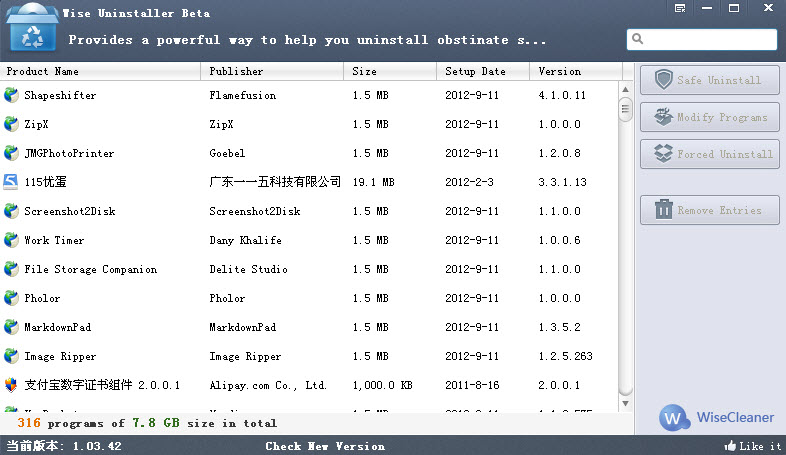Click the 支付宝数字证书组件 shield icon
This screenshot has width=786, height=455.
tap(11, 385)
